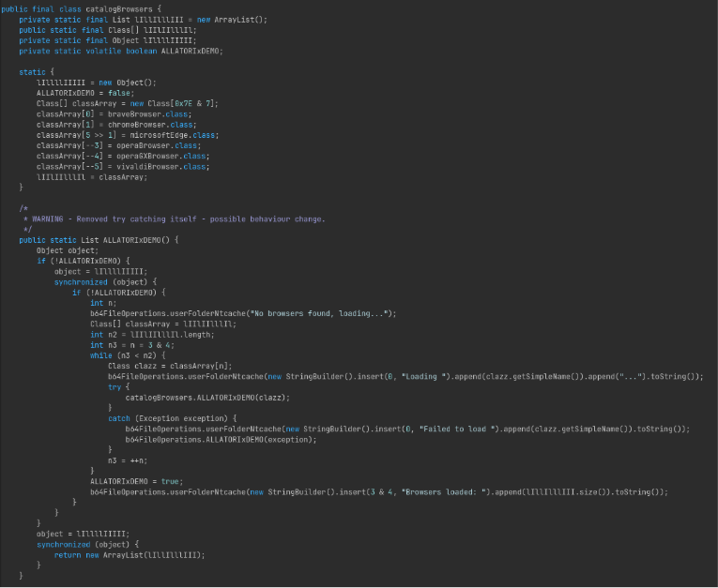
Task: Click the "No browsers found, loading..." string
Action: click(x=319, y=314)
